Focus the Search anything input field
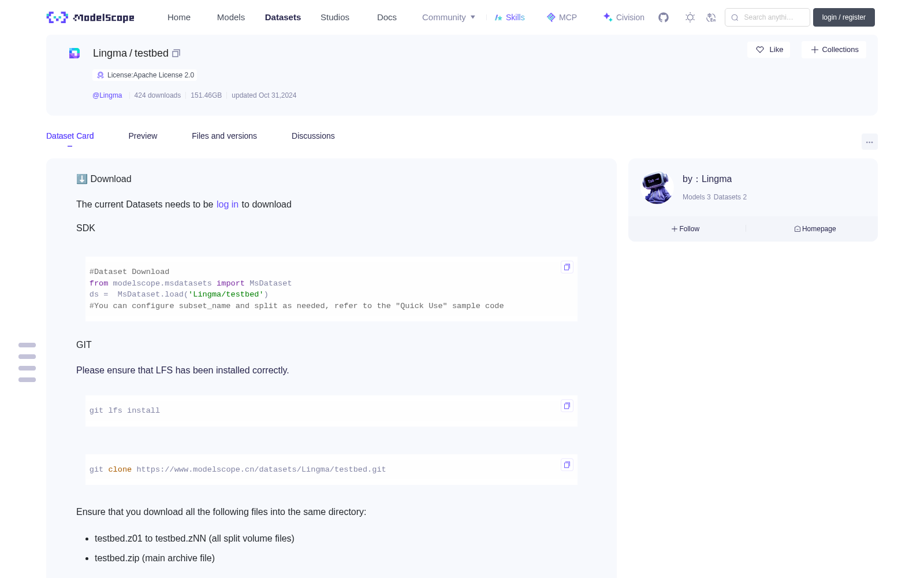Image resolution: width=924 pixels, height=578 pixels. tap(767, 17)
